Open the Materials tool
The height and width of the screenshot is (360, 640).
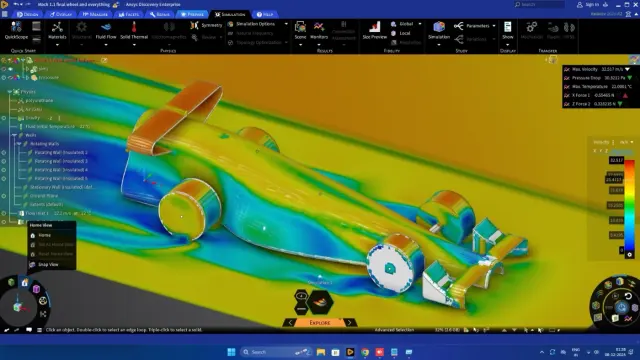coord(57,31)
